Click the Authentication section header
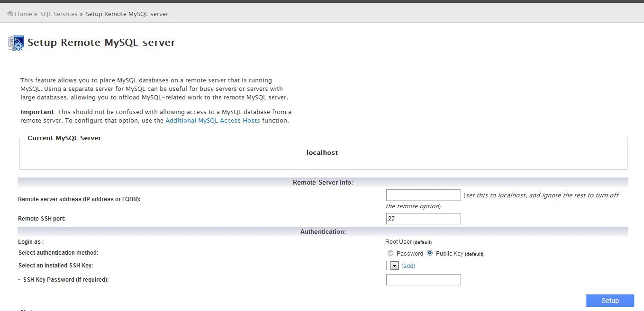Screen dimensions: 644x311 click(x=323, y=231)
